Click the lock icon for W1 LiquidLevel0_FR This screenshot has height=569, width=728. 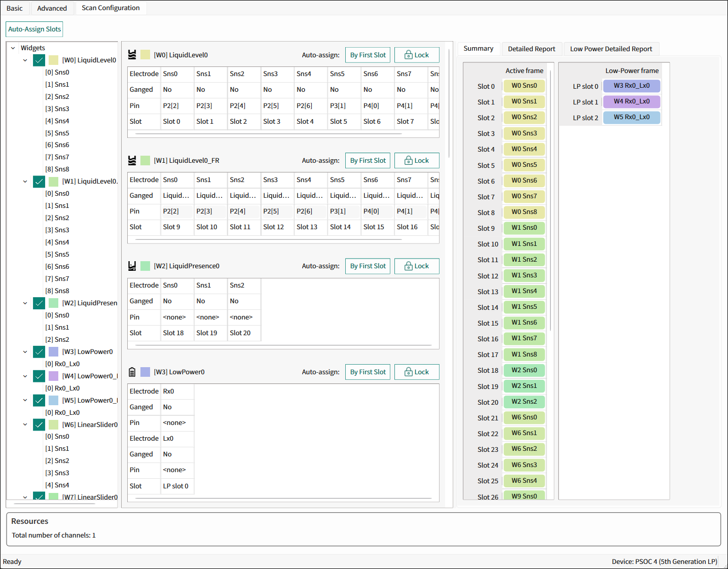[409, 160]
